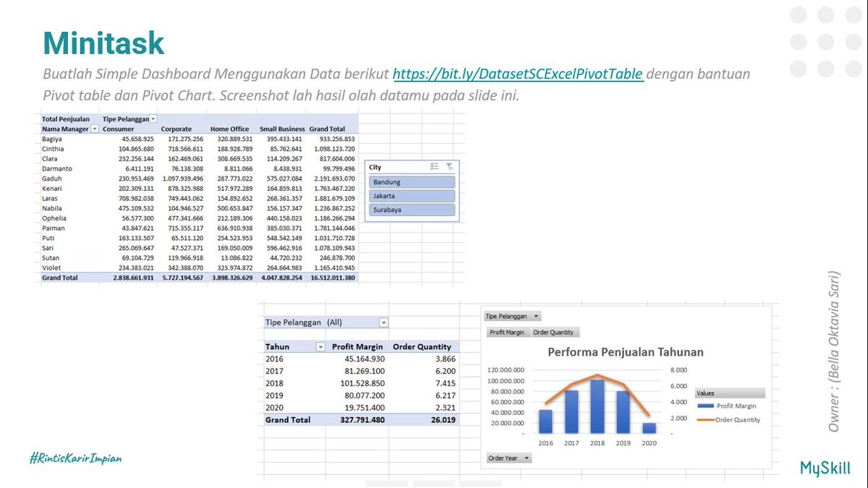868x488 pixels.
Task: Open Tipe Pelanggan column filter in sales pivot
Action: 153,119
